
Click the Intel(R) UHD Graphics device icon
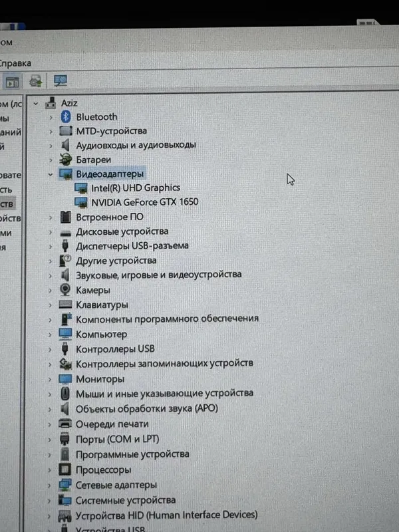tap(80, 188)
